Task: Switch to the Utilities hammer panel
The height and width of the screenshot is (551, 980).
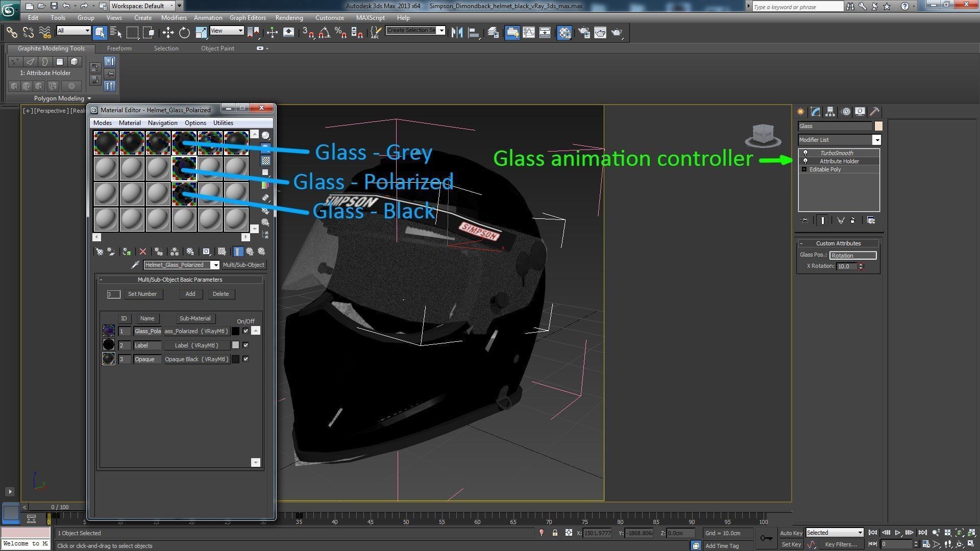Action: [874, 112]
